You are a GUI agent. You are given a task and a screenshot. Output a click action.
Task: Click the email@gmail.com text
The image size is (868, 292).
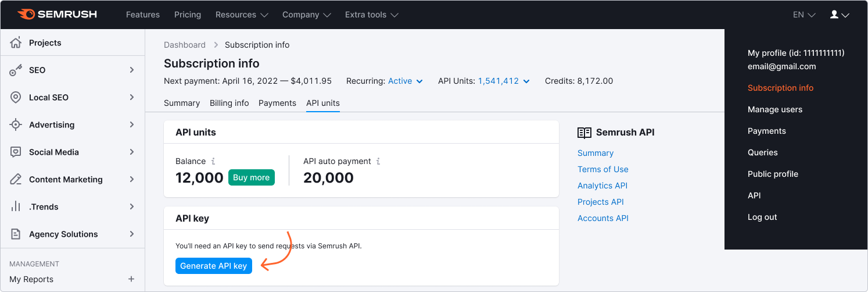(x=782, y=66)
